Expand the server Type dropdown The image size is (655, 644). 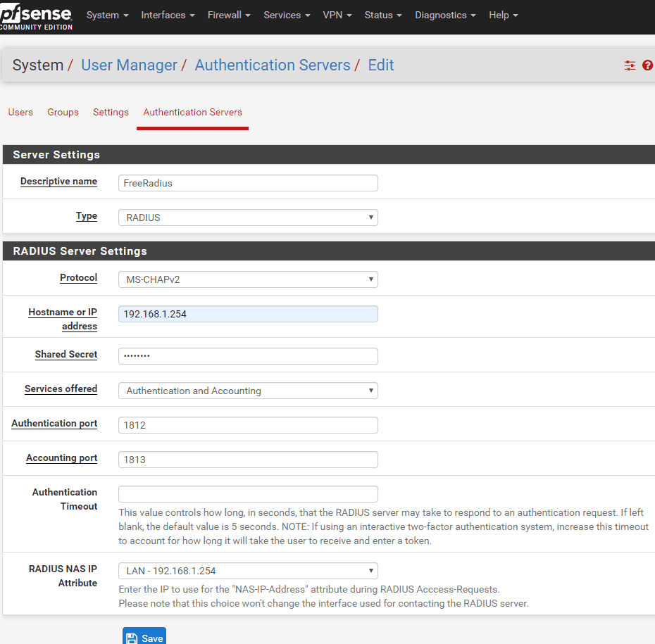click(x=248, y=217)
